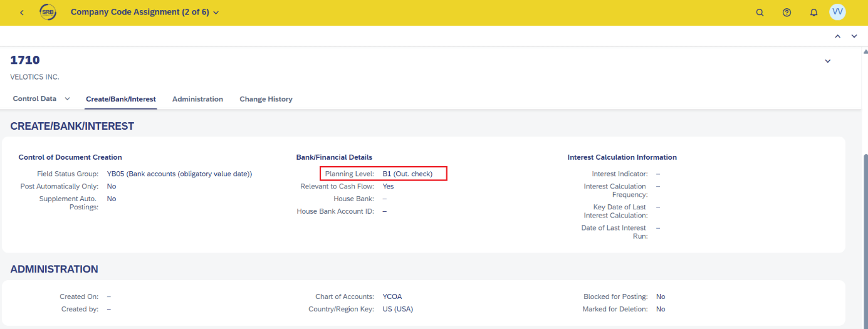Click the Field Status Group YB05 value
The width and height of the screenshot is (868, 329).
point(179,174)
